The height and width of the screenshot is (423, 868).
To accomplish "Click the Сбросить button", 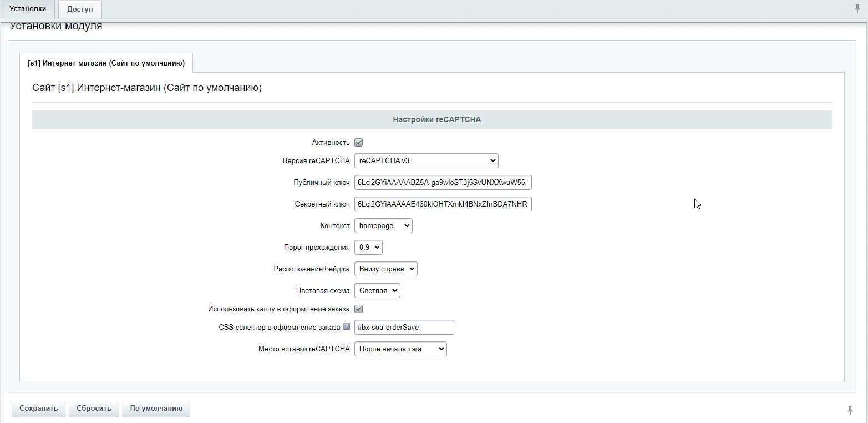I will click(94, 409).
